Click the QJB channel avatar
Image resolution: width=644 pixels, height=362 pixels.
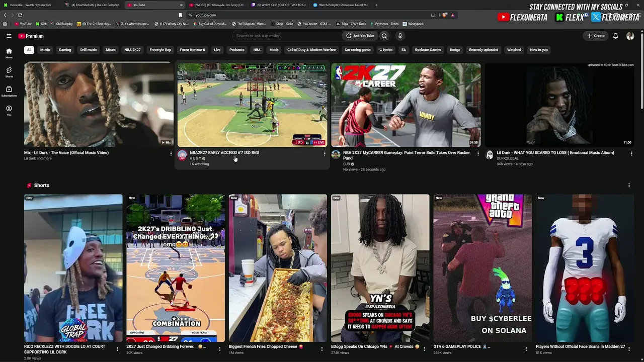pos(336,155)
